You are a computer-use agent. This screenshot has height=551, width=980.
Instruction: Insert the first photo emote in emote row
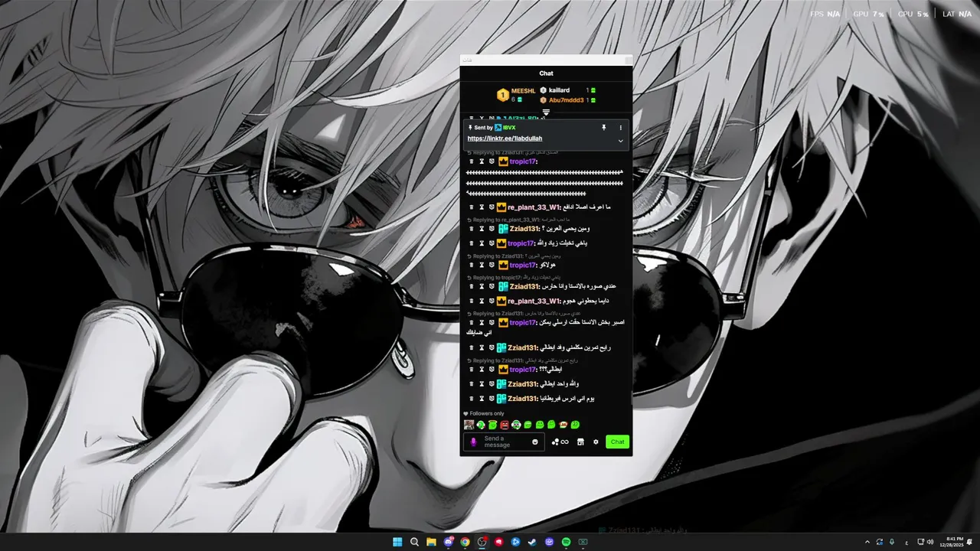tap(469, 425)
